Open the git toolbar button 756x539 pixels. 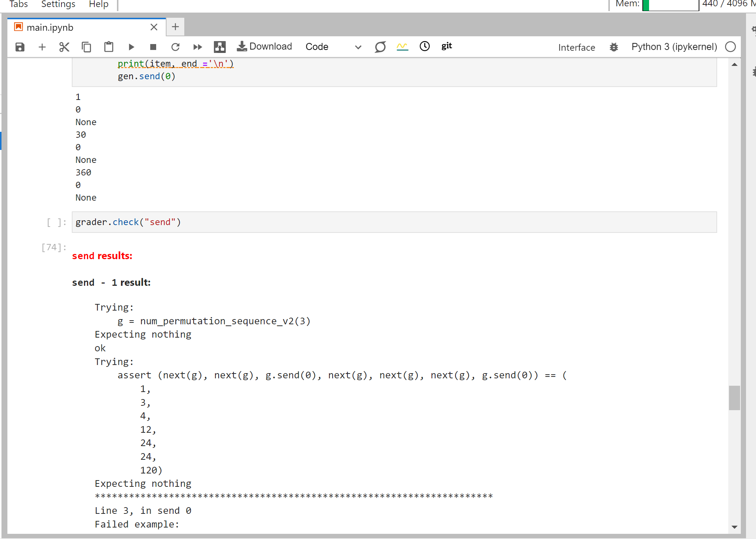447,46
